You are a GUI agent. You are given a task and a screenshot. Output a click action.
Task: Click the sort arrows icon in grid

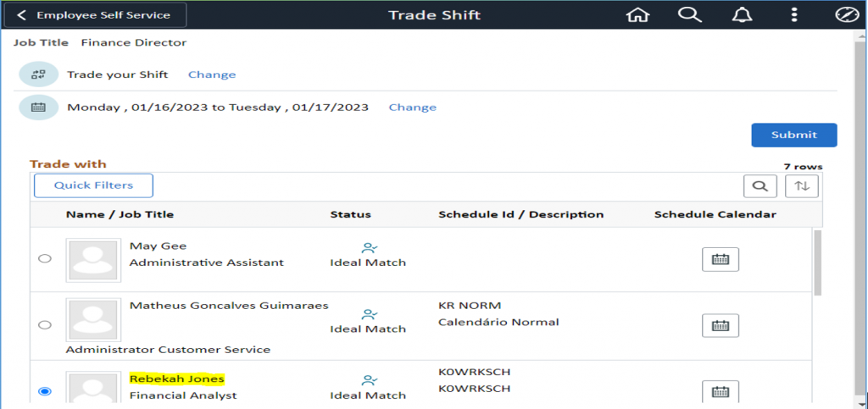coord(802,186)
